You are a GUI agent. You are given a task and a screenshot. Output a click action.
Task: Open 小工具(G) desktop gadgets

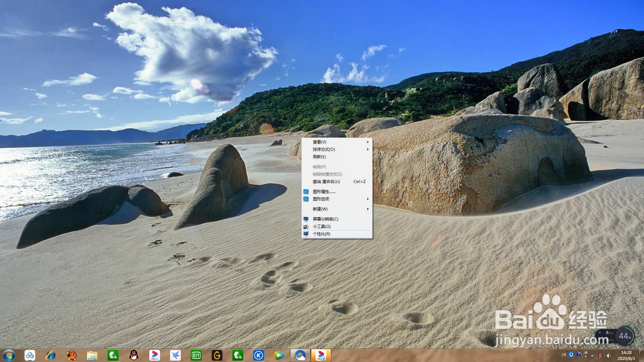pyautogui.click(x=337, y=226)
